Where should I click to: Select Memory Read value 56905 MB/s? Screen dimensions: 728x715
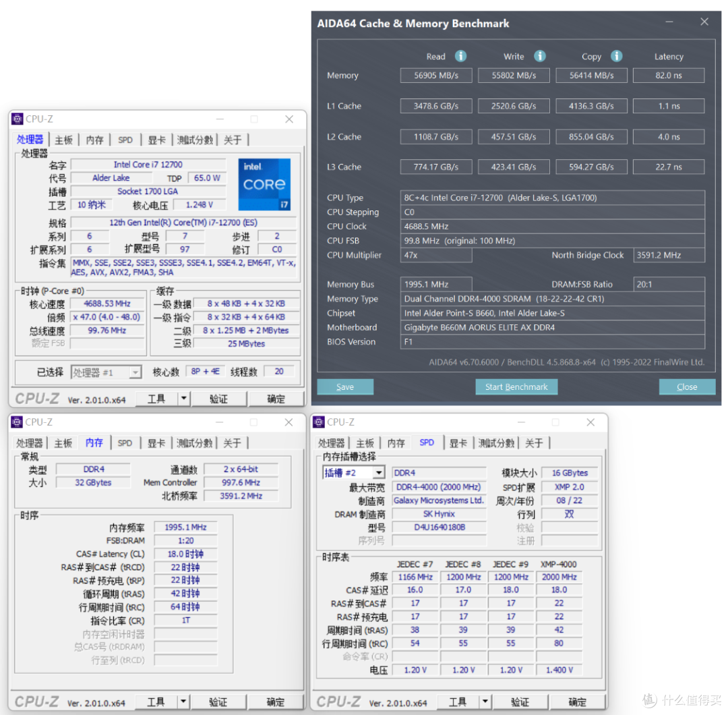click(x=436, y=76)
